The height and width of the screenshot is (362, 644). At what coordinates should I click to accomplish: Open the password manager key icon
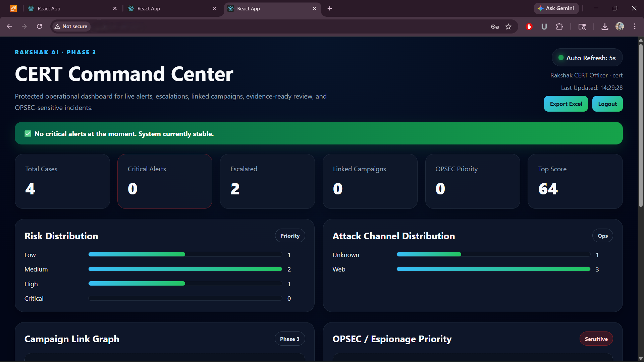pos(495,27)
